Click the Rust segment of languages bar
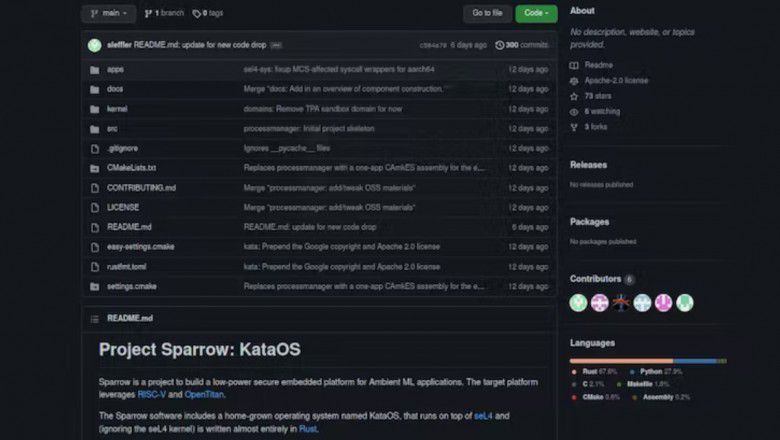Viewport: 780px width, 440px height. tap(620, 361)
